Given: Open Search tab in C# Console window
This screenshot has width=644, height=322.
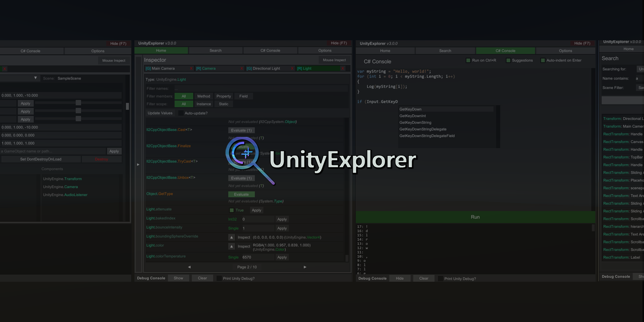Looking at the screenshot, I should (445, 50).
